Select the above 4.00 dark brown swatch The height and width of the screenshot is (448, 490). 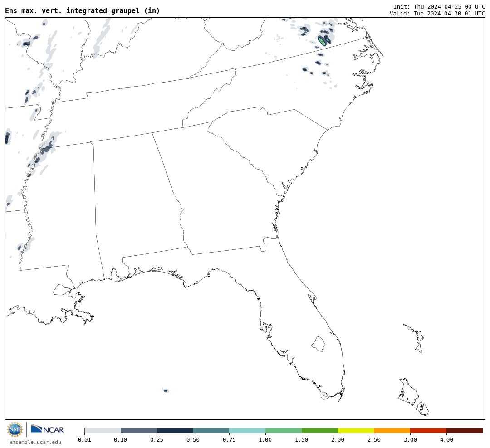pos(465,431)
